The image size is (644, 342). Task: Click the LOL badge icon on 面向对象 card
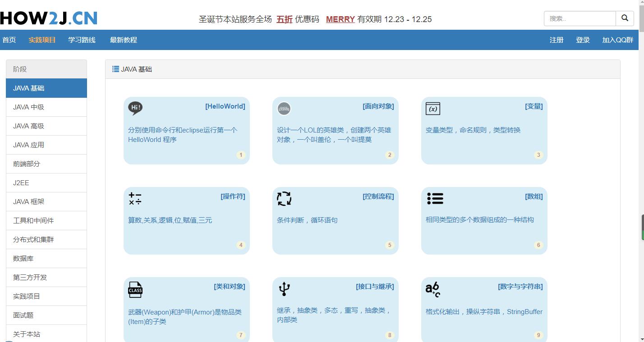tap(284, 108)
